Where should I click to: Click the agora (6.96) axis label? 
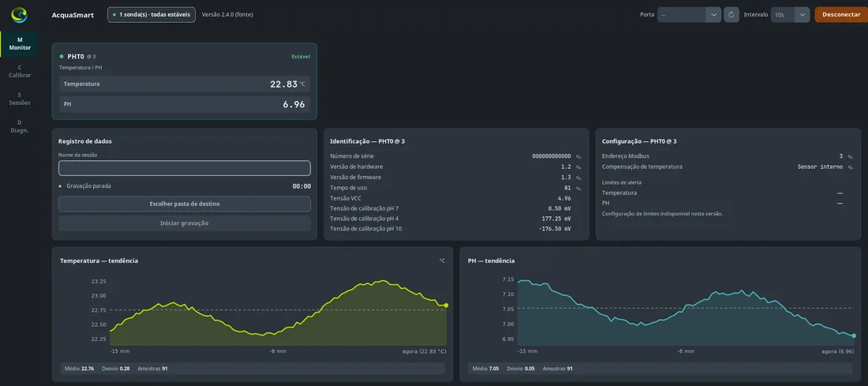[837, 351]
